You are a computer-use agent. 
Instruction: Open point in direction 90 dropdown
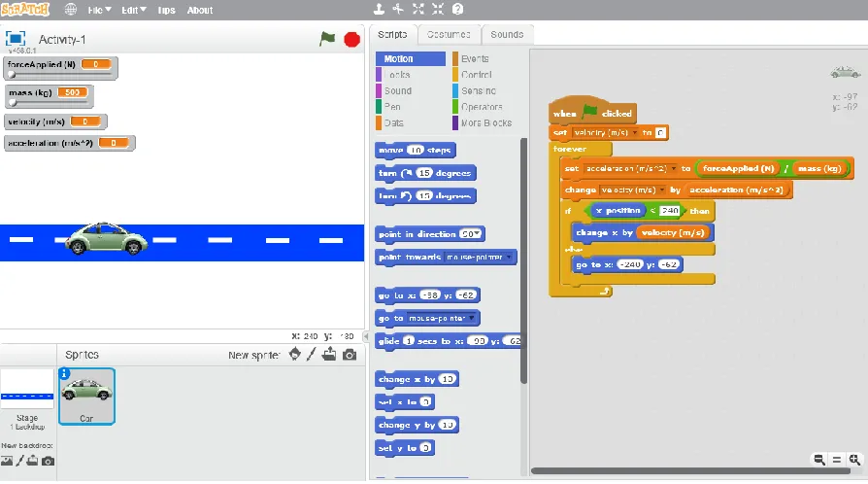coord(477,234)
